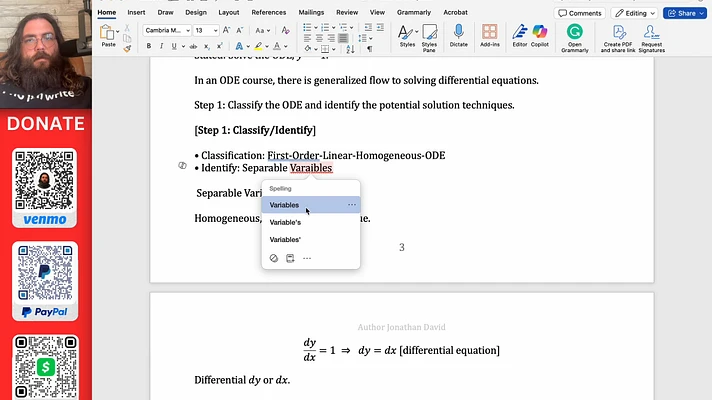
Task: Click the Paste clipboard icon
Action: [107, 33]
